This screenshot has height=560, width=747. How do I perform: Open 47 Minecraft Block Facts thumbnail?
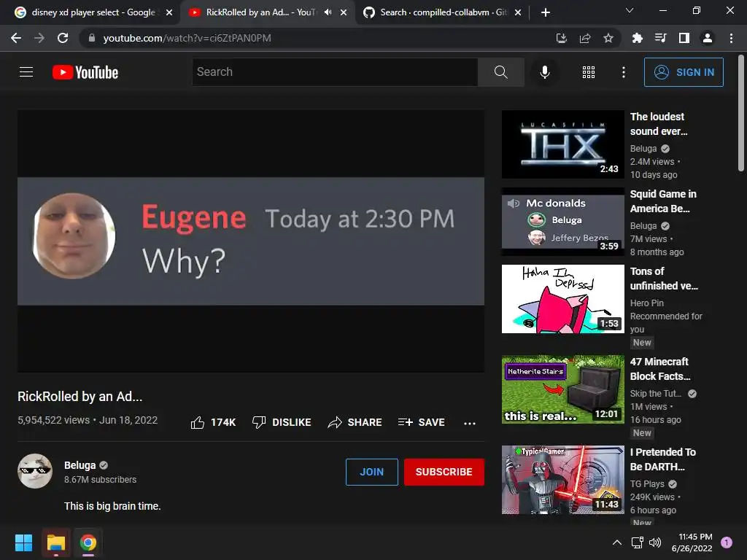pos(562,389)
